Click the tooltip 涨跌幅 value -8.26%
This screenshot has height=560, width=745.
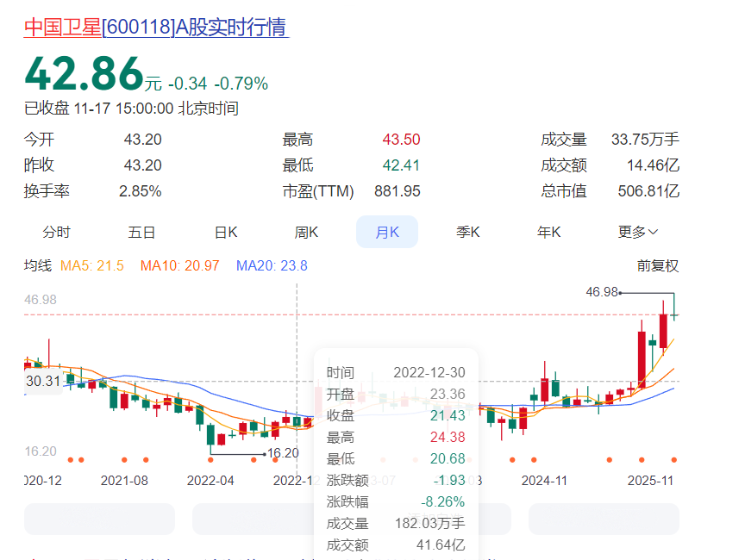tap(442, 501)
